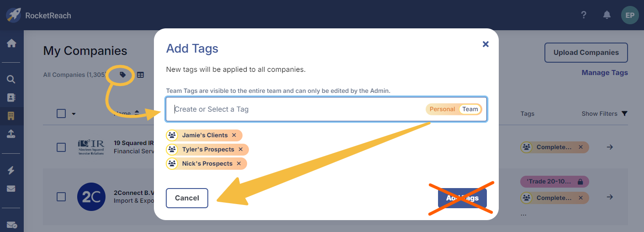Check the 19 Squared IR row checkbox
644x232 pixels.
tap(61, 147)
